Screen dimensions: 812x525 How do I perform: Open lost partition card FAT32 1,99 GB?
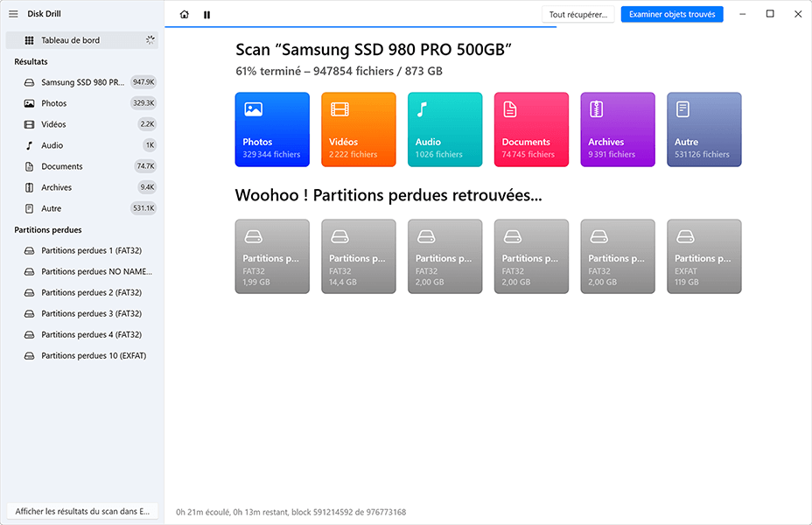point(272,256)
